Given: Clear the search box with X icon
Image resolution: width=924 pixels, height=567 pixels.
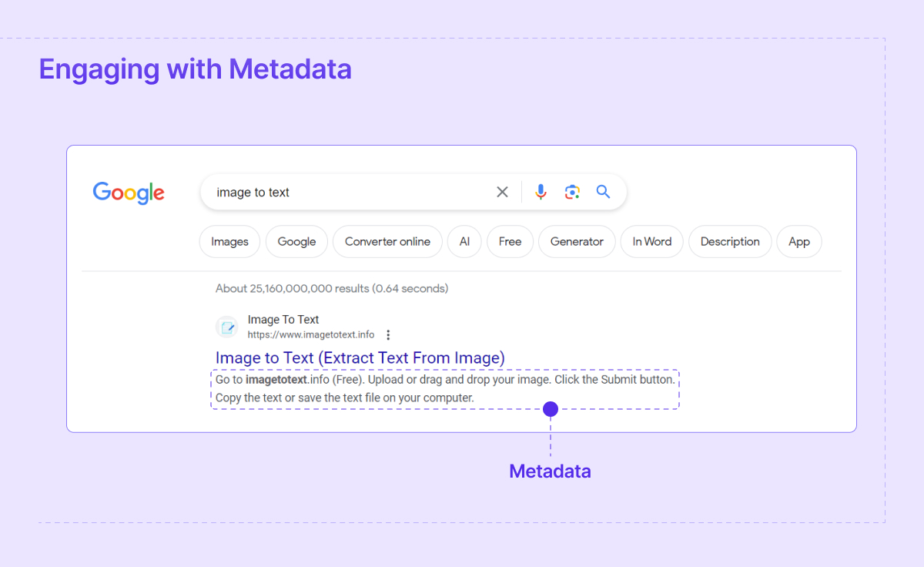Looking at the screenshot, I should coord(502,192).
